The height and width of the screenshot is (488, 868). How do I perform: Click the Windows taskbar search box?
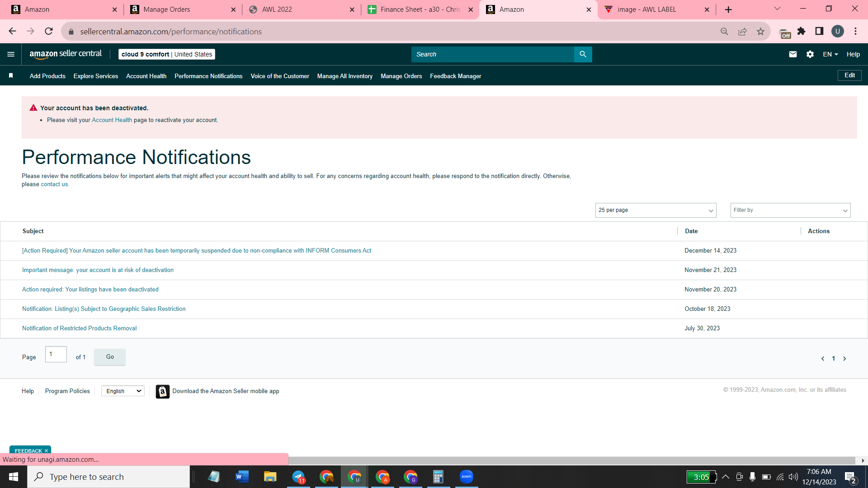pos(108,477)
